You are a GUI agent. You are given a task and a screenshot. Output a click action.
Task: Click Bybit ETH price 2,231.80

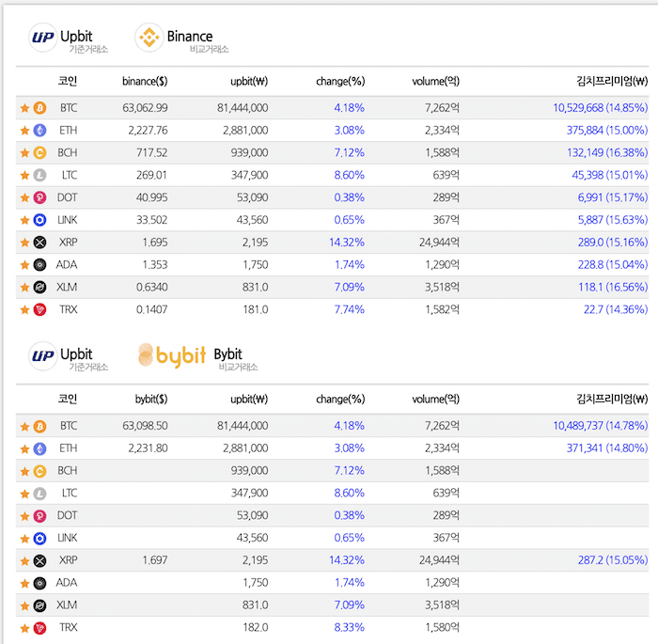pyautogui.click(x=148, y=448)
